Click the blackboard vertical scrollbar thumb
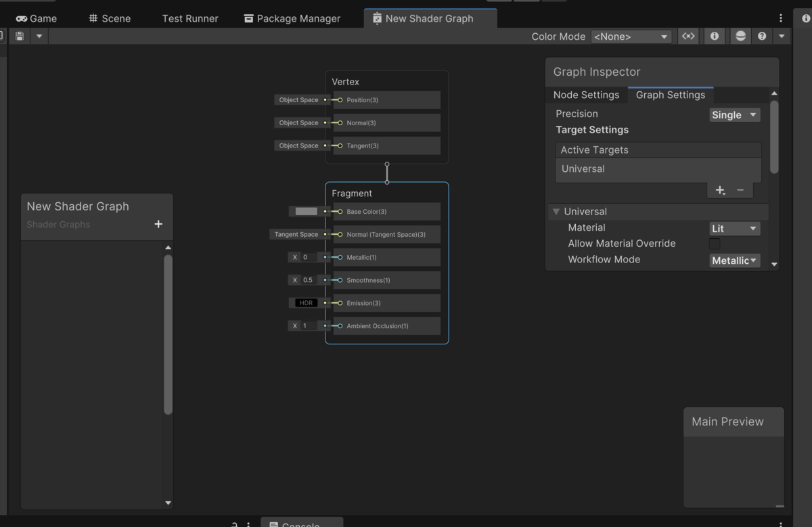Image resolution: width=812 pixels, height=527 pixels. 168,334
